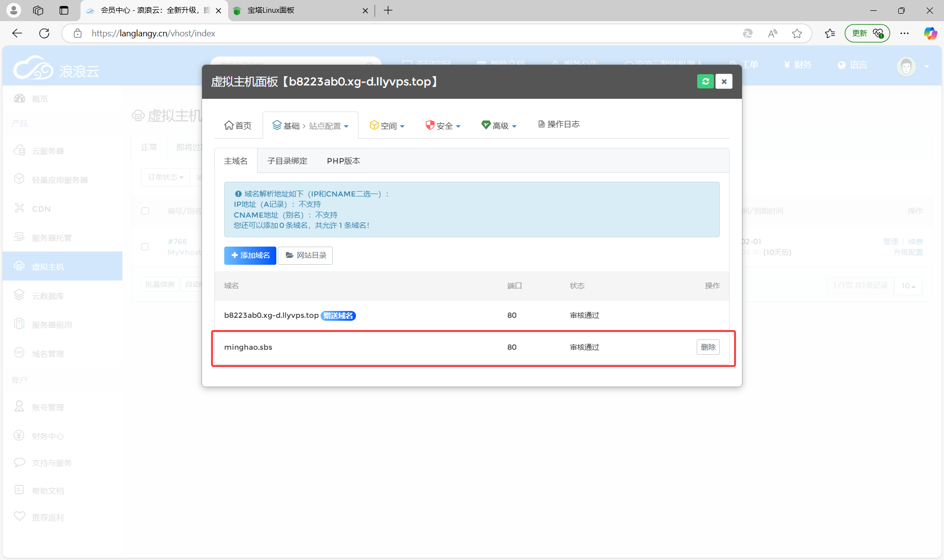Click the 添加域名 button
Viewport: 944px width, 560px height.
250,255
